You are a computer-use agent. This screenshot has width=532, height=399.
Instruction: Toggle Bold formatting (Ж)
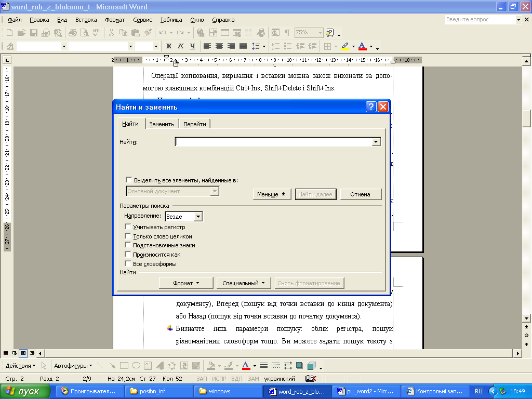169,46
